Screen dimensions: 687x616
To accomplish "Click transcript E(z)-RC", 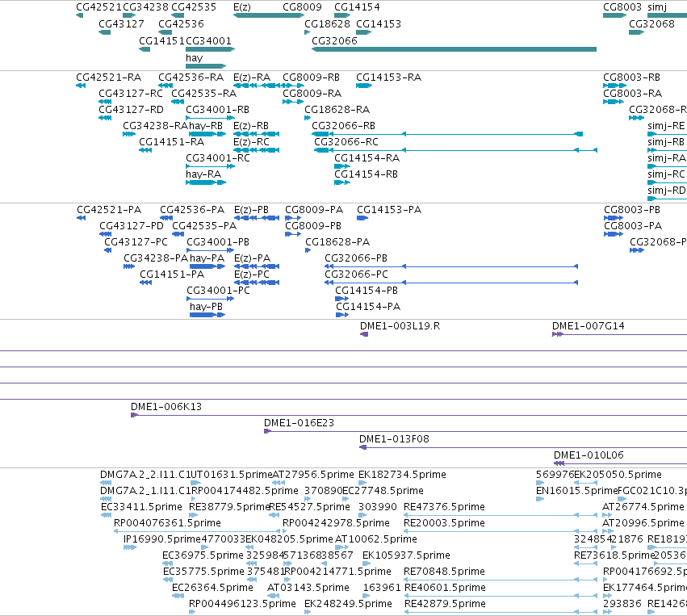I will click(256, 150).
